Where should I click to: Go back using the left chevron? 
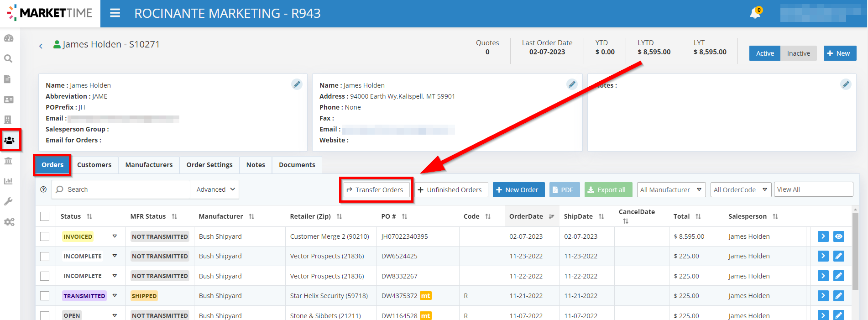(x=41, y=46)
